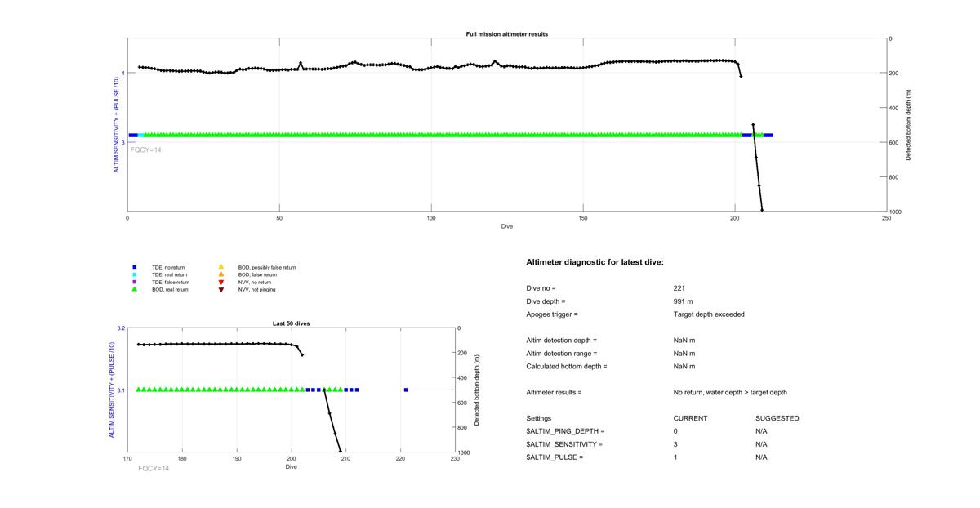The image size is (980, 508).
Task: Click the FQCY=14 label in the full mission chart
Action: [146, 149]
